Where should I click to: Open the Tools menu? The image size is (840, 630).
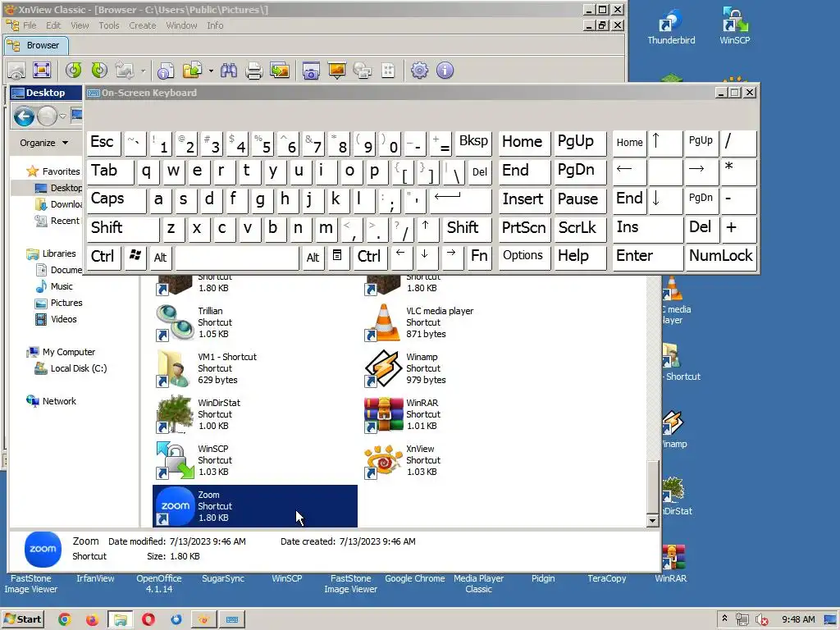coord(109,25)
